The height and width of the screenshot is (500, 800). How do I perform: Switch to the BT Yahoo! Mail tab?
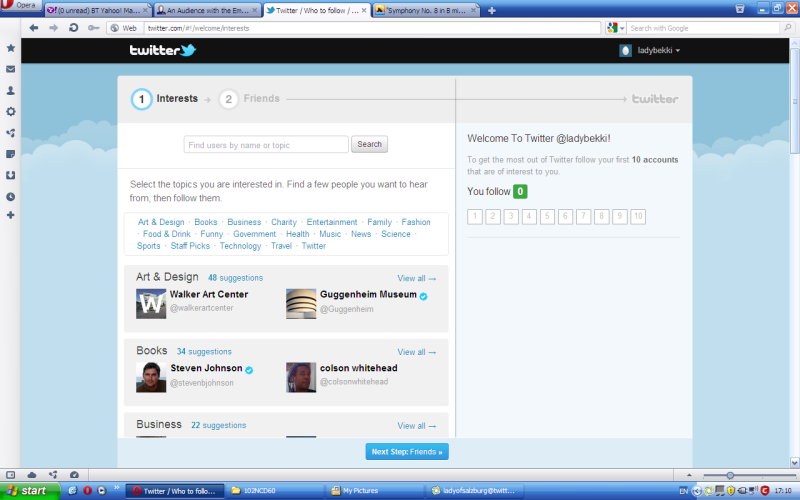pos(97,10)
